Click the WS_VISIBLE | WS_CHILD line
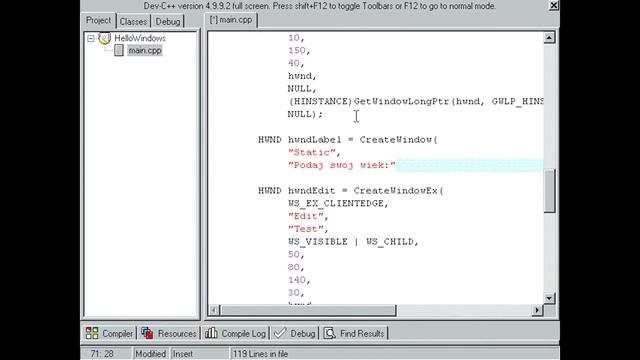 pos(353,242)
